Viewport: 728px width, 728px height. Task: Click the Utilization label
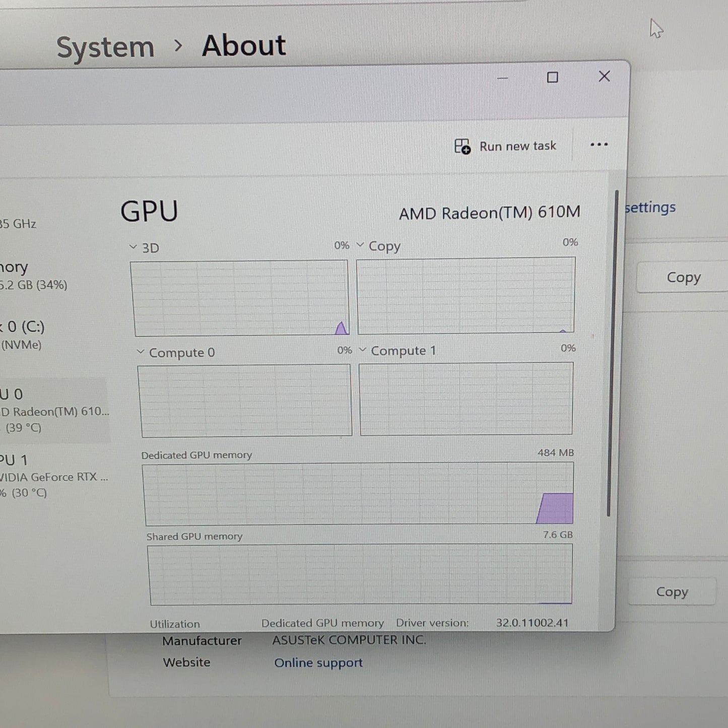[x=175, y=624]
